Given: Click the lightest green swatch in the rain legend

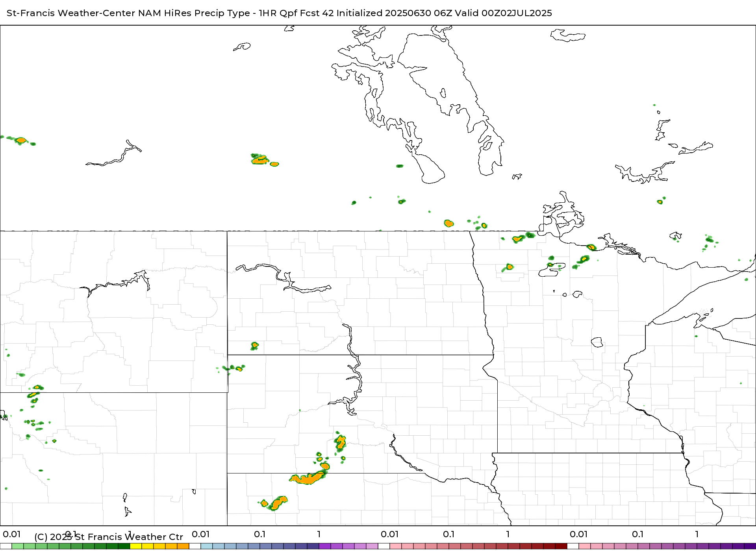Looking at the screenshot, I should pyautogui.click(x=18, y=546).
